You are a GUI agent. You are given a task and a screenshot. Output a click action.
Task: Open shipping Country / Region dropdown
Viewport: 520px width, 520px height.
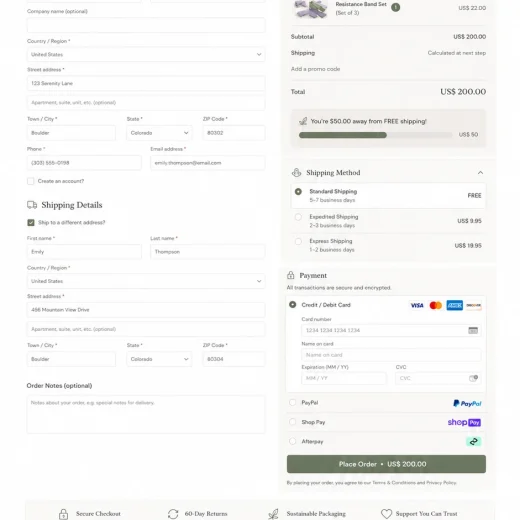(x=146, y=281)
